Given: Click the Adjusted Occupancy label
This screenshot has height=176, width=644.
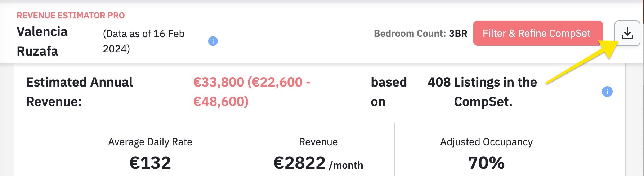Looking at the screenshot, I should click(486, 142).
